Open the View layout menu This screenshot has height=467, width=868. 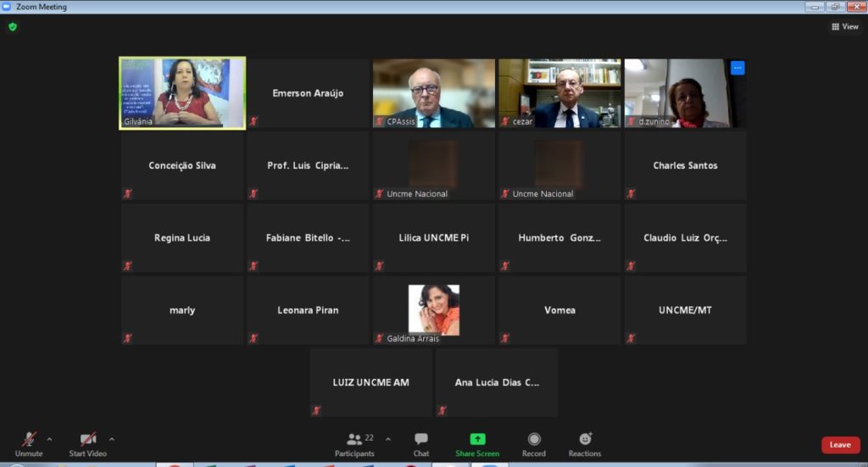pos(845,26)
